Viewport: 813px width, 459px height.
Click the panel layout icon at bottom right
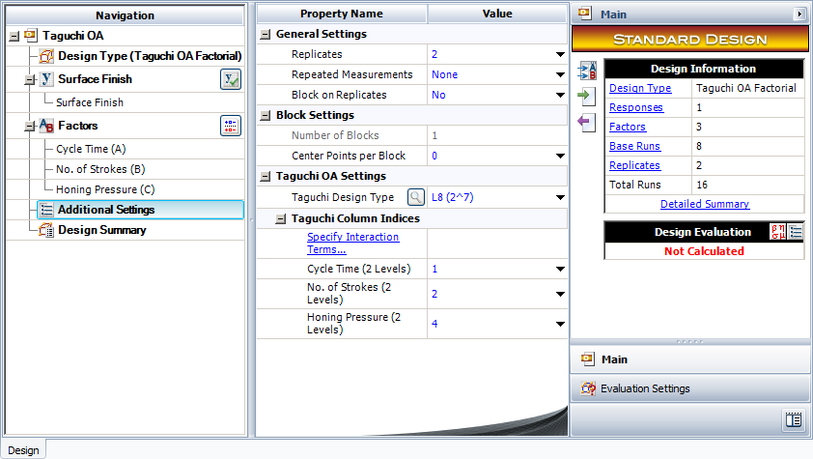[x=793, y=420]
